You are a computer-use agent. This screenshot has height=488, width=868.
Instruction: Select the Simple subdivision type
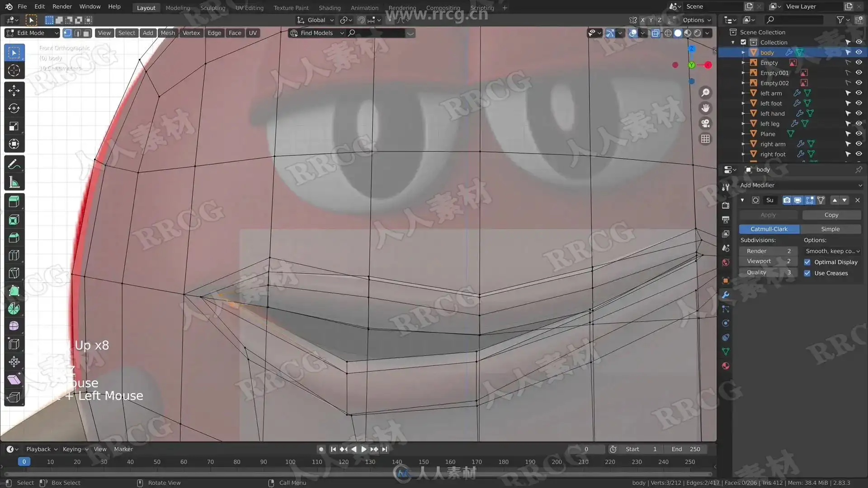[830, 229]
